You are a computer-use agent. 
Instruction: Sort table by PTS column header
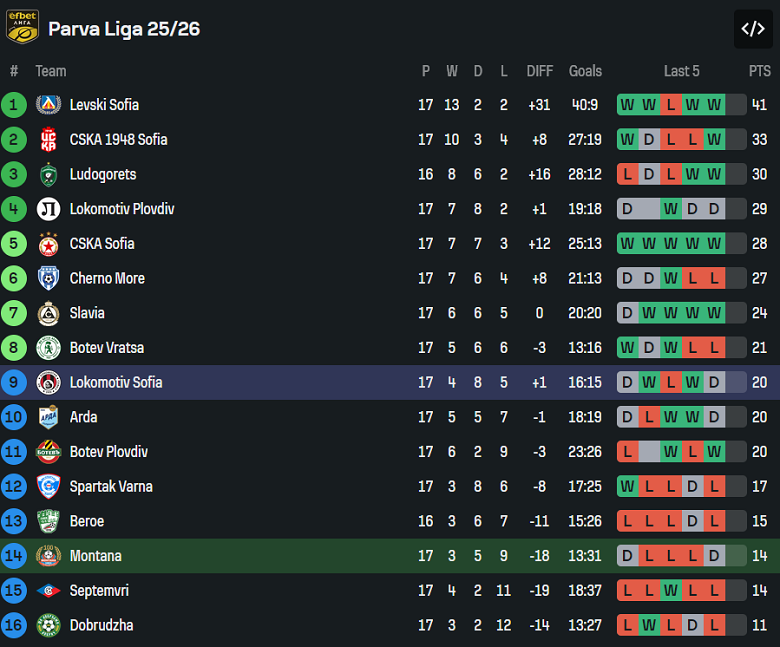759,71
